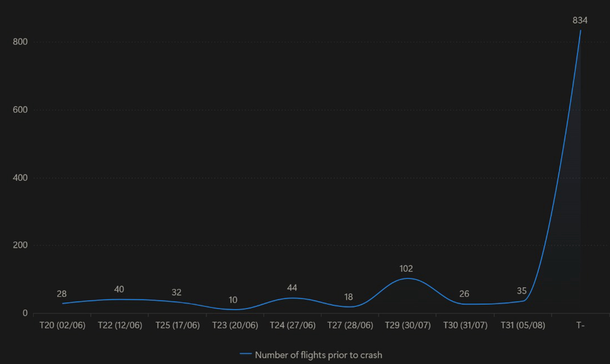This screenshot has width=610, height=364.
Task: Click the 834 data point label
Action: (x=580, y=20)
